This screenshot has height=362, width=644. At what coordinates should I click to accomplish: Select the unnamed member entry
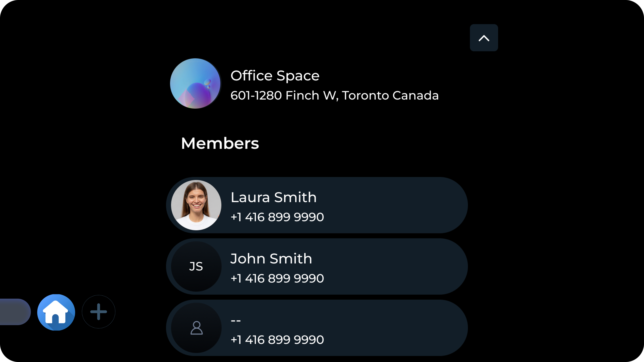tap(317, 328)
